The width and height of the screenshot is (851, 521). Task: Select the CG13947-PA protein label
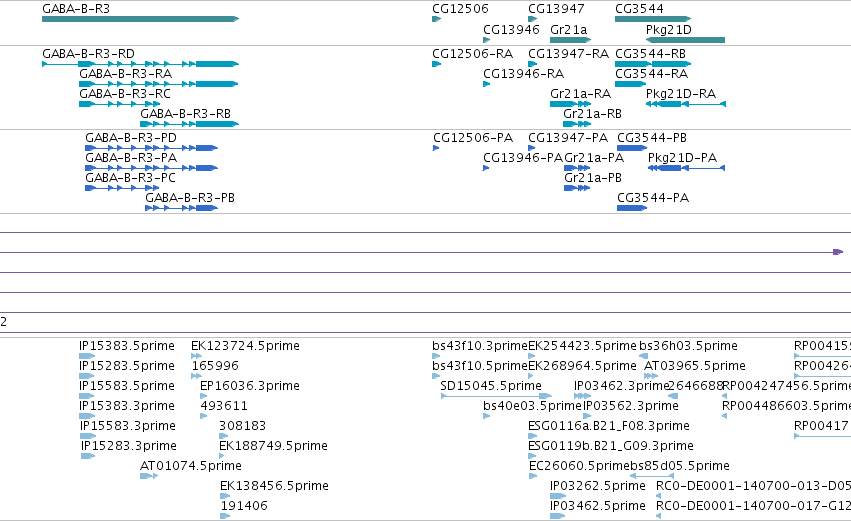568,138
